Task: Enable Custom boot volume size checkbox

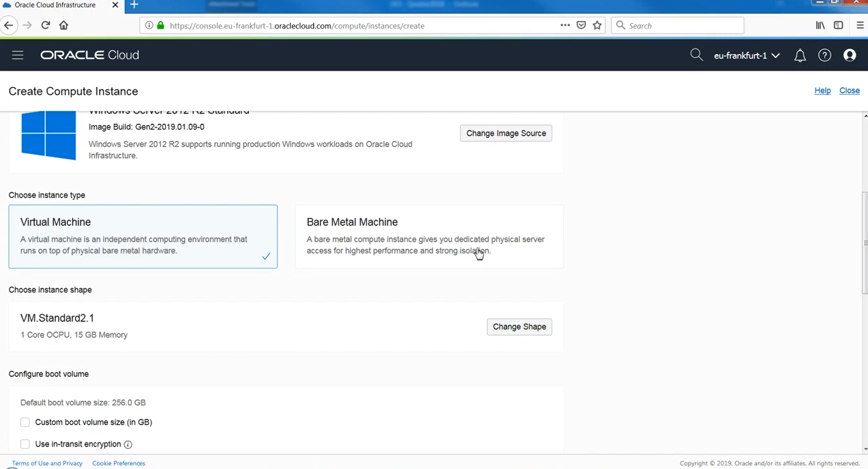Action: click(x=25, y=422)
